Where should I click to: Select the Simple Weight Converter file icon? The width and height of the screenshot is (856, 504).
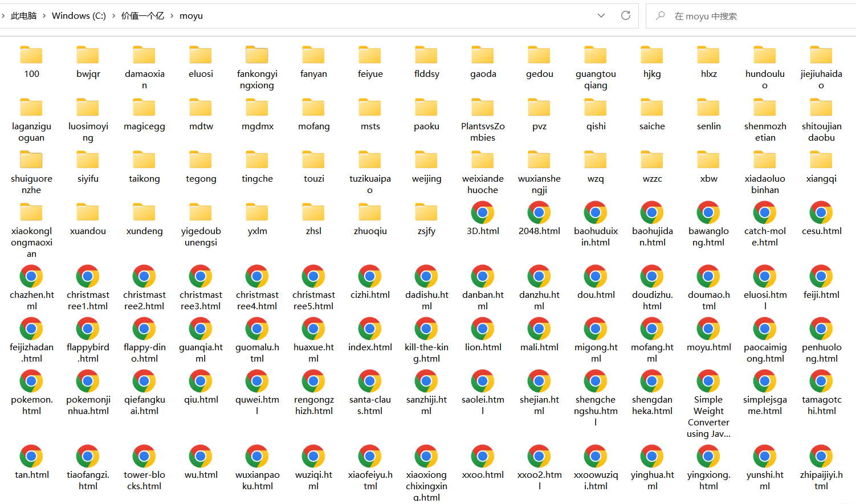[708, 381]
